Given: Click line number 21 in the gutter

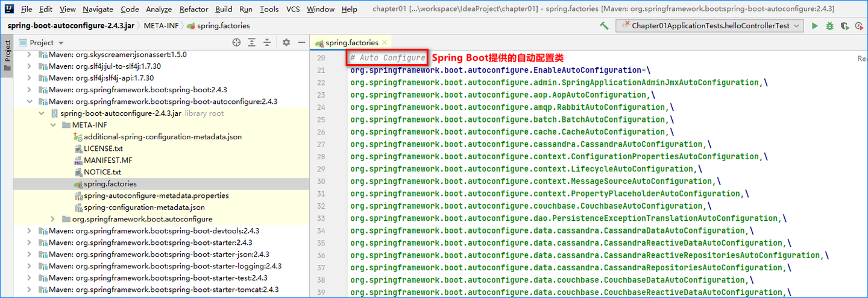Looking at the screenshot, I should pyautogui.click(x=321, y=70).
